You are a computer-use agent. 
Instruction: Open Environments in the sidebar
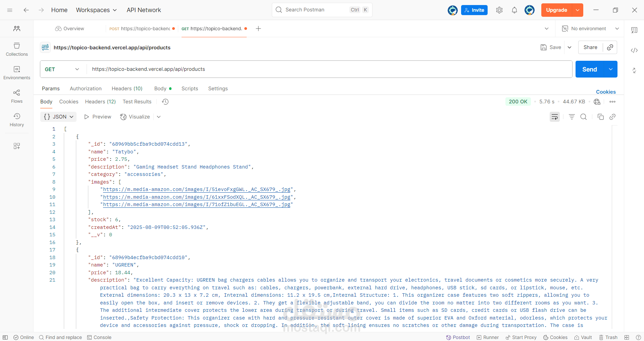[17, 73]
